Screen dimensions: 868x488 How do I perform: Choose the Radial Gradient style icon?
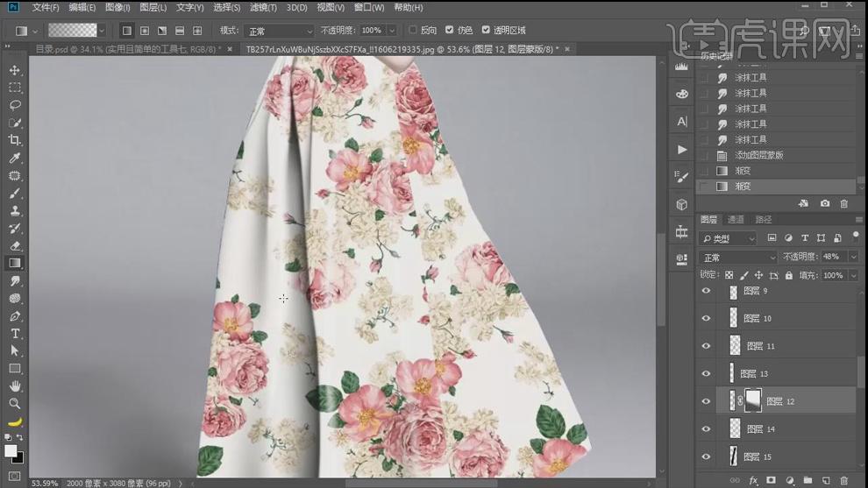coord(145,31)
